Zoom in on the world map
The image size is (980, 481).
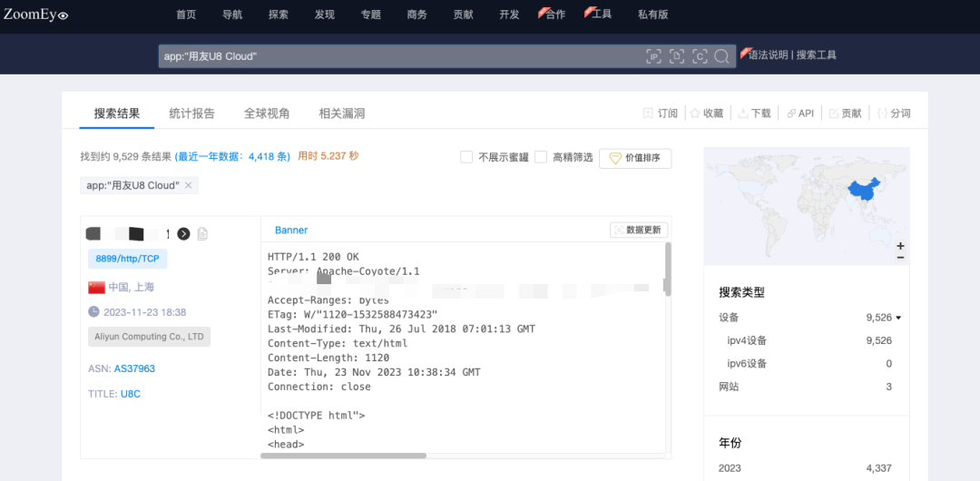coord(900,246)
